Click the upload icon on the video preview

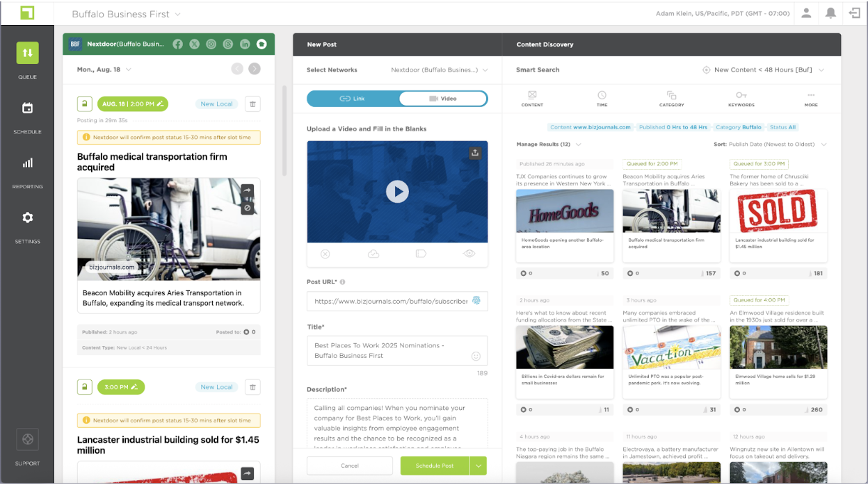(475, 153)
